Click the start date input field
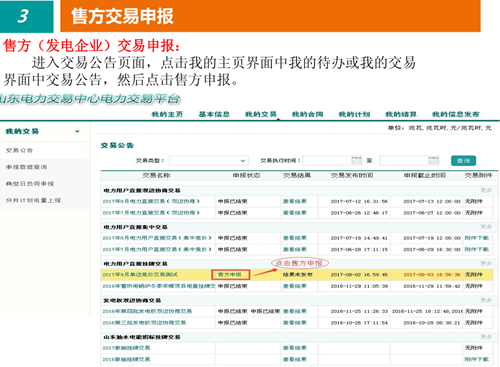 point(327,161)
